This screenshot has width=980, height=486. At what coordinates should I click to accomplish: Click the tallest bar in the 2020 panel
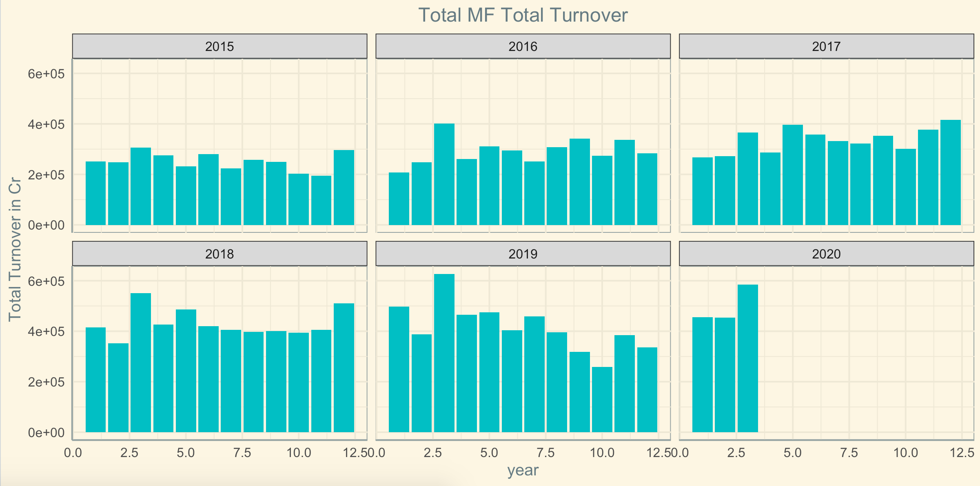[747, 358]
